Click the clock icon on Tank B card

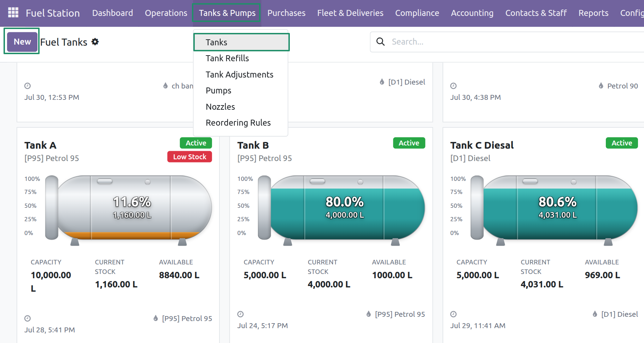pos(240,314)
